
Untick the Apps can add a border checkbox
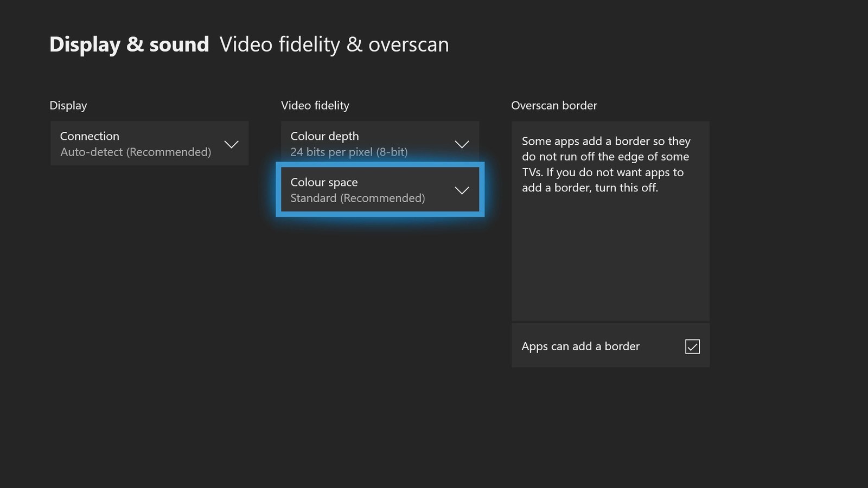[692, 346]
